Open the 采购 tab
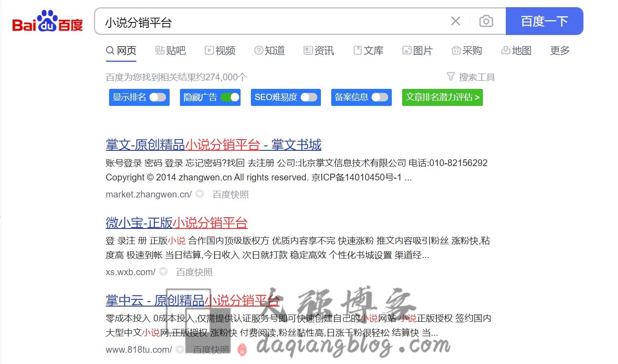 [467, 51]
